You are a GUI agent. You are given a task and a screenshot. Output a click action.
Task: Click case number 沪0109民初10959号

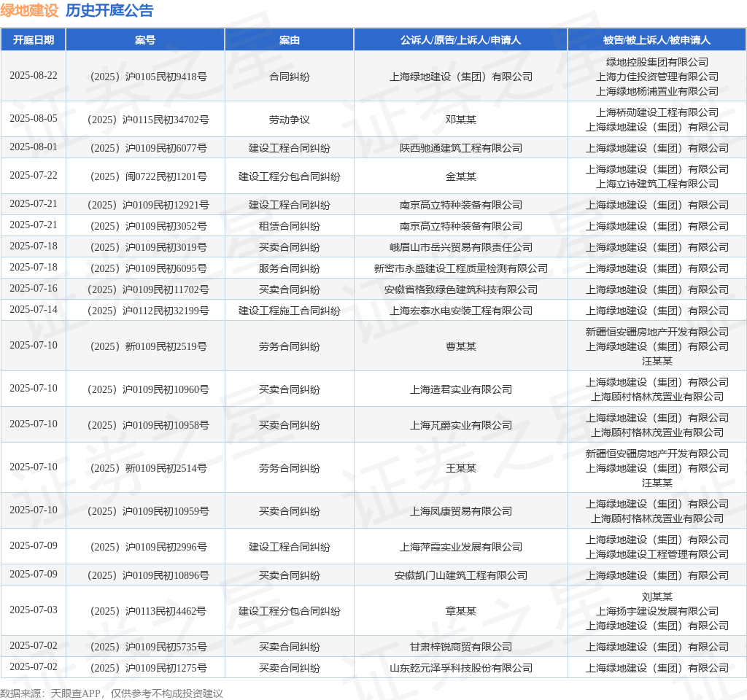pyautogui.click(x=148, y=511)
